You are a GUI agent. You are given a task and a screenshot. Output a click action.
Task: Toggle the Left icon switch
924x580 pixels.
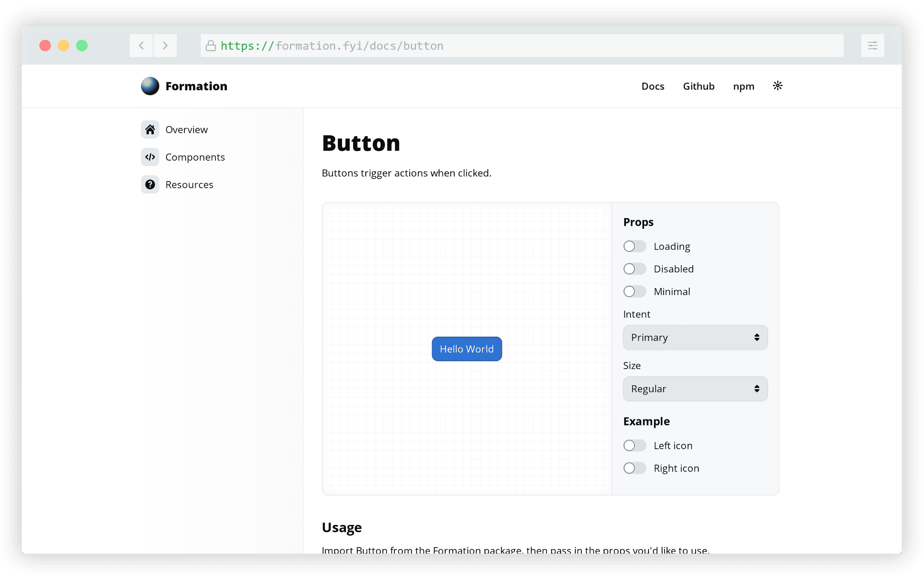(x=634, y=445)
